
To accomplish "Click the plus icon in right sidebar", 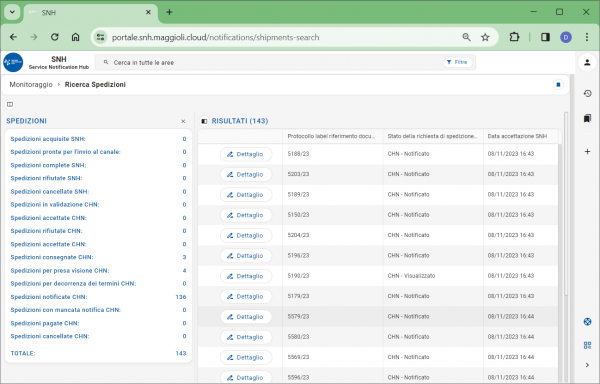I will point(587,151).
